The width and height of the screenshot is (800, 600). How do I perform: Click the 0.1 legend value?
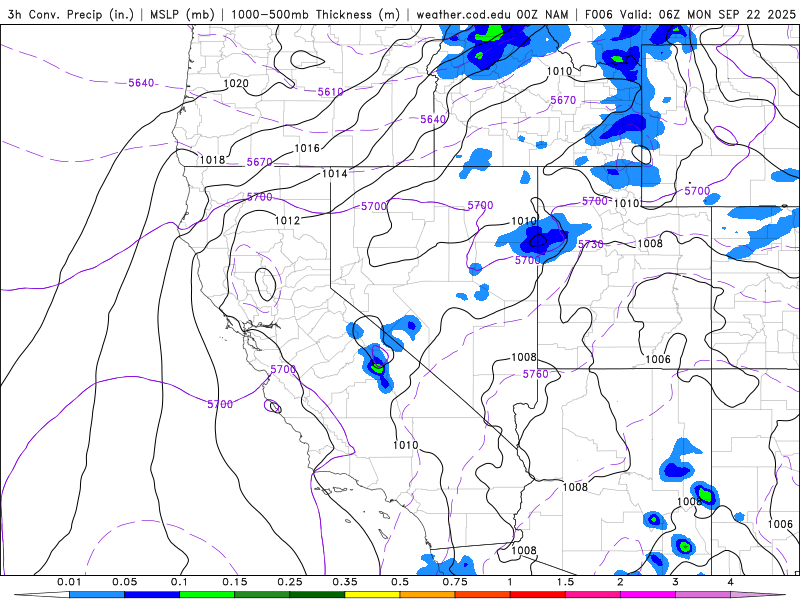180,582
